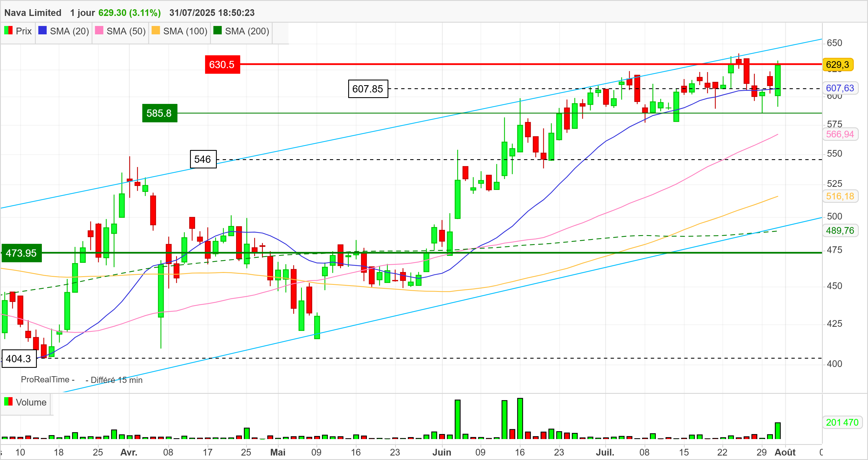868x460 pixels.
Task: Click the Avr. month axis label
Action: pyautogui.click(x=129, y=452)
